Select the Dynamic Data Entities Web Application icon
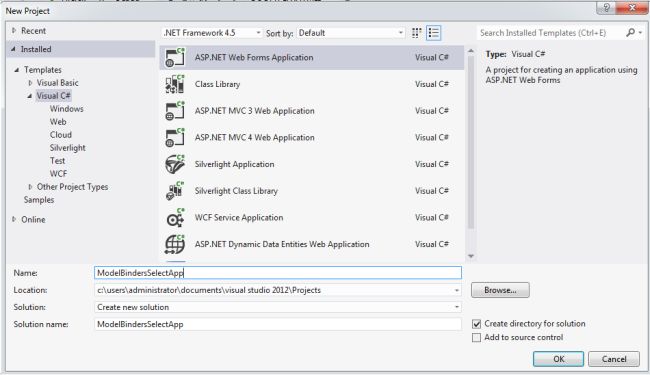650x375 pixels. pyautogui.click(x=175, y=244)
